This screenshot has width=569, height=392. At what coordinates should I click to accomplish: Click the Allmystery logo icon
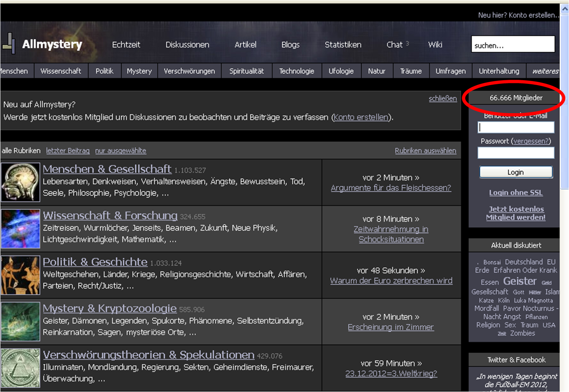tap(9, 44)
